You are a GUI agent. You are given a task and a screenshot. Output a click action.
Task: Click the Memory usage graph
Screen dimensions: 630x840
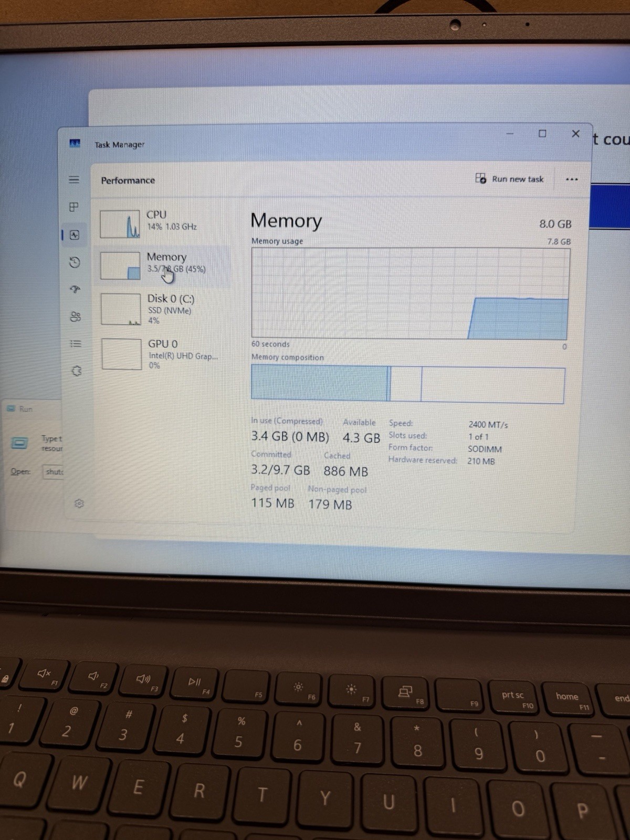(x=411, y=293)
